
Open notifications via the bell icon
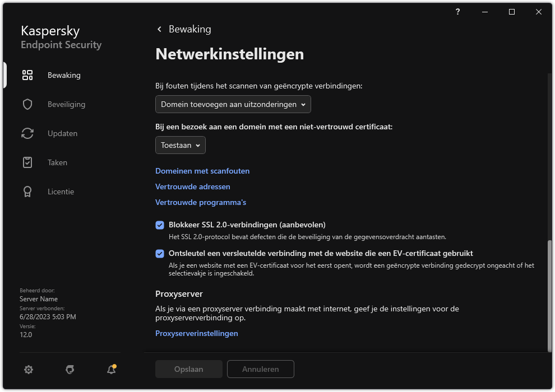point(110,370)
